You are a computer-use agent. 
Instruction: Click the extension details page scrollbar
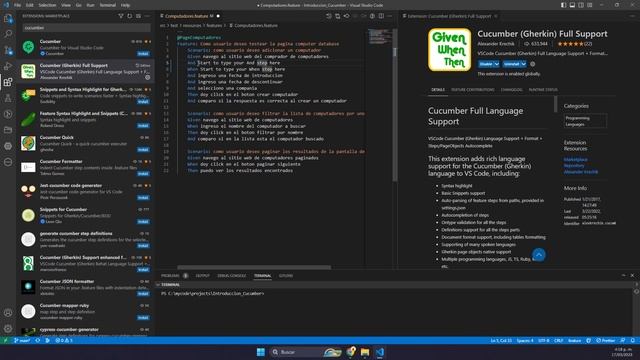[x=556, y=104]
